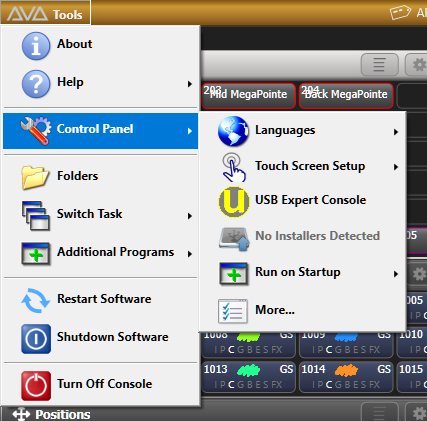The image size is (427, 421).
Task: Click the 'Languages' label in the submenu
Action: click(285, 130)
